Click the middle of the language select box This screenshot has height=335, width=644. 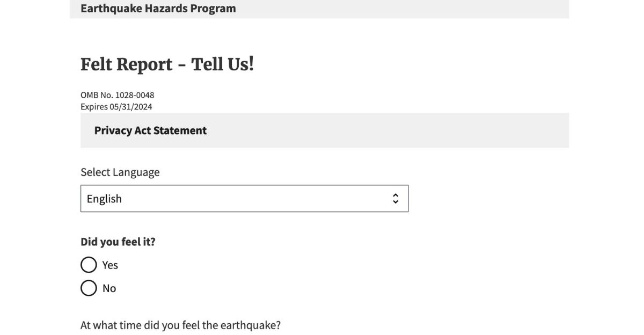pos(244,199)
